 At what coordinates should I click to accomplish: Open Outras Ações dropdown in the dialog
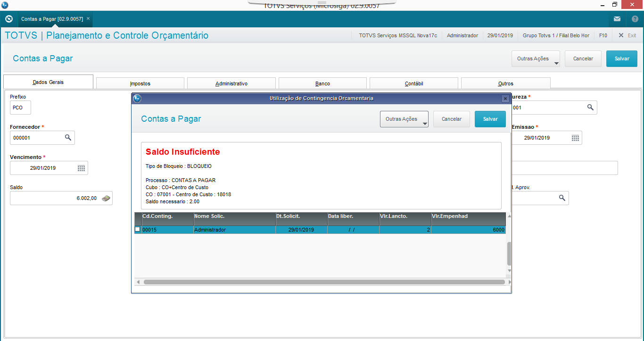pos(404,119)
